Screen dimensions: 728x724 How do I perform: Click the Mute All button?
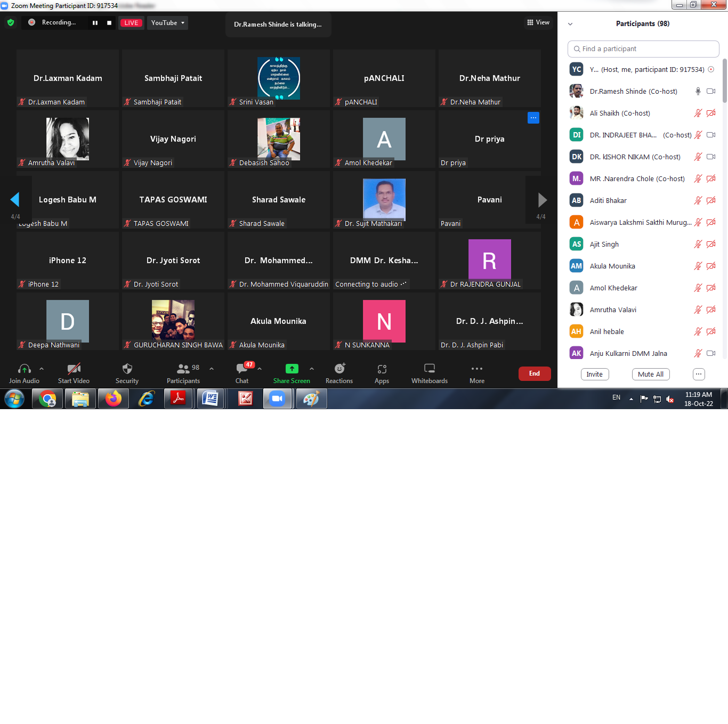point(651,375)
